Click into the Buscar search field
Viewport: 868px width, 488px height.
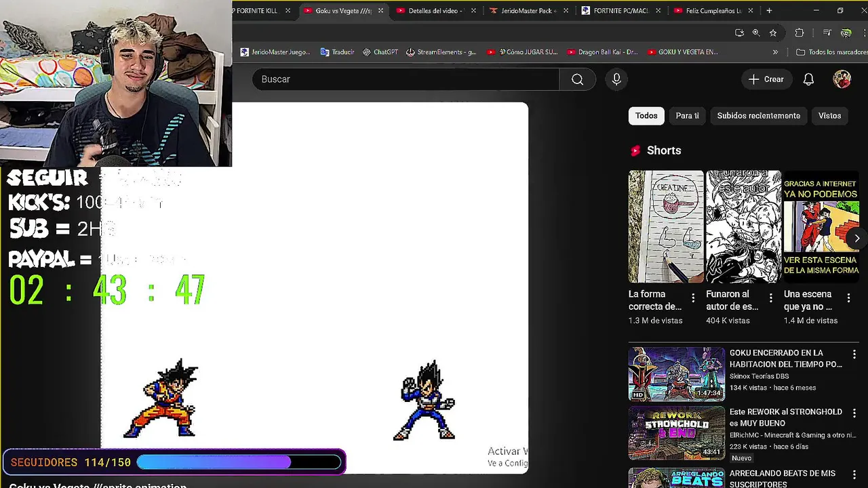(x=406, y=79)
